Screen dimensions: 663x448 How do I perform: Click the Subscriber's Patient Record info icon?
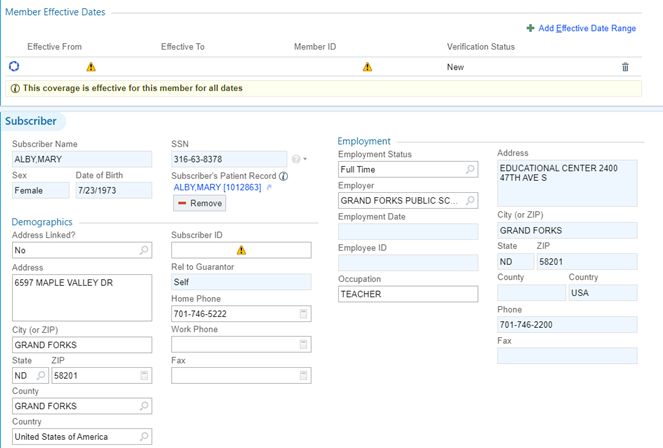283,177
